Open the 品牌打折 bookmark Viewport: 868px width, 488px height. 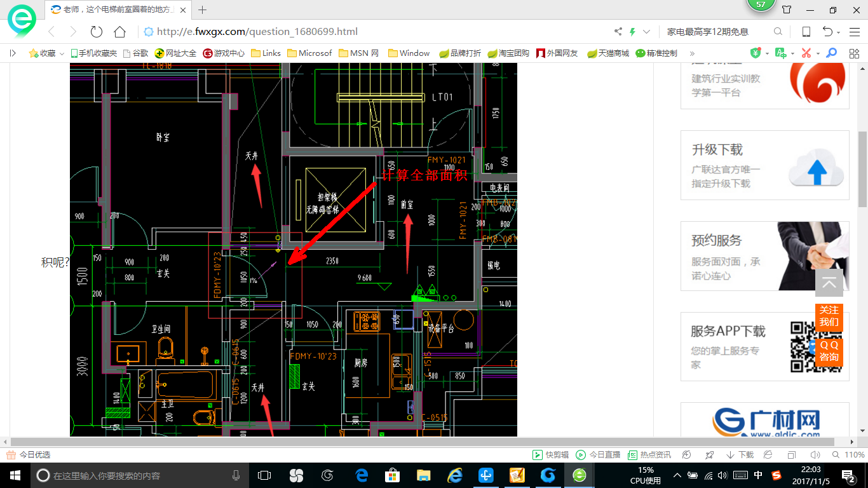click(460, 53)
